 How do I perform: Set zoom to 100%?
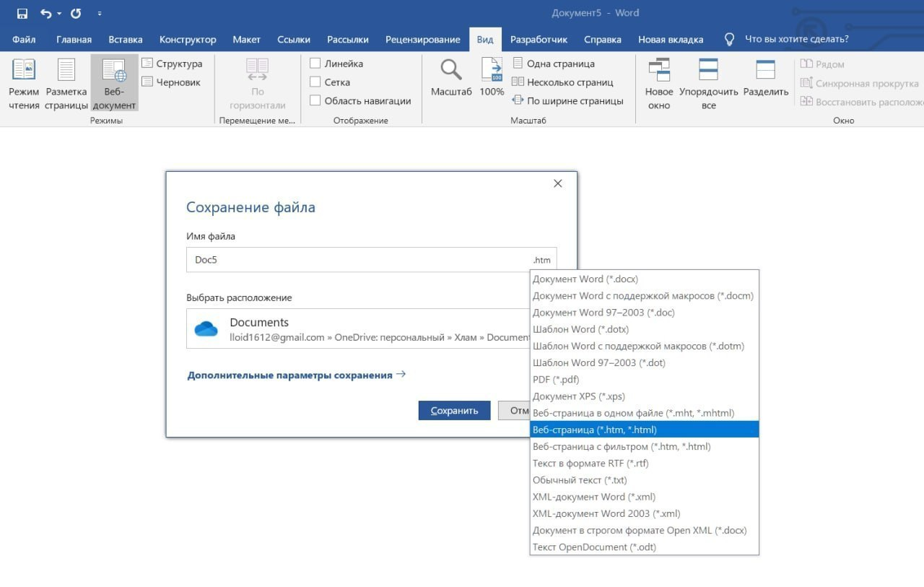point(492,78)
